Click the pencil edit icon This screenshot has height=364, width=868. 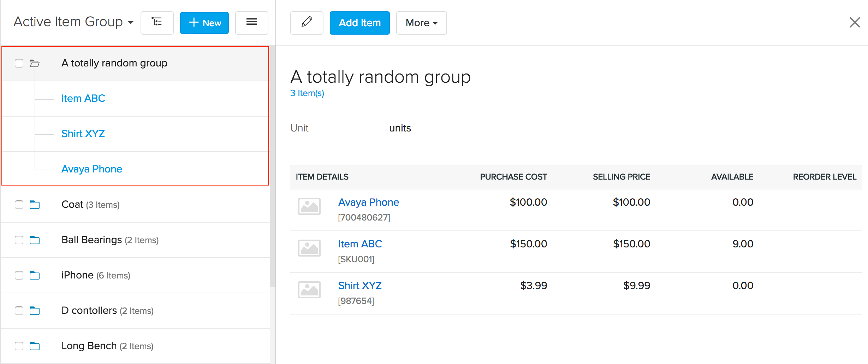[307, 23]
